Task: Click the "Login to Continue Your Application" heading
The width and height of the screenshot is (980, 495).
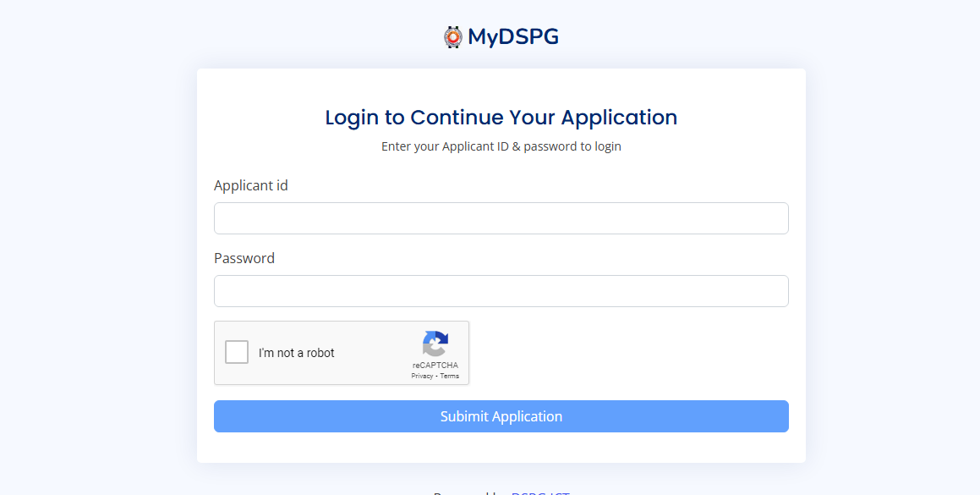Action: 501,118
